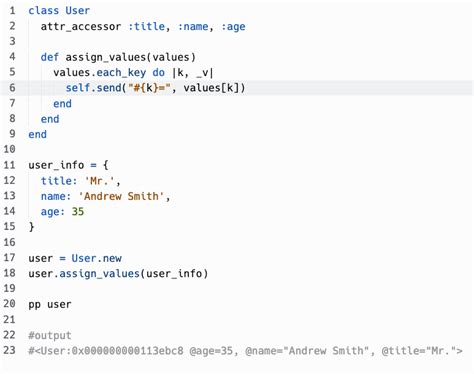Click 'pp user' statement on line 20
Viewport: 474px width, 374px height.
click(x=50, y=305)
